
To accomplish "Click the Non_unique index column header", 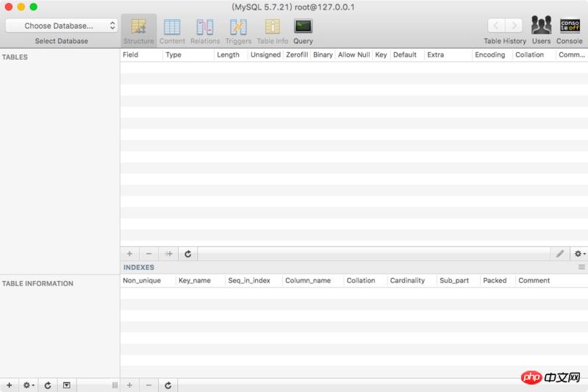I will 148,281.
